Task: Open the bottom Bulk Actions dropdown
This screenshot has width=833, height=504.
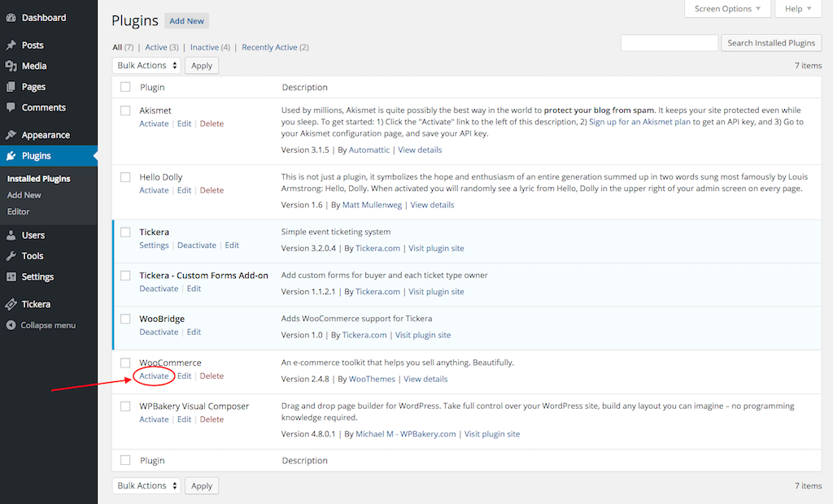Action: [146, 485]
